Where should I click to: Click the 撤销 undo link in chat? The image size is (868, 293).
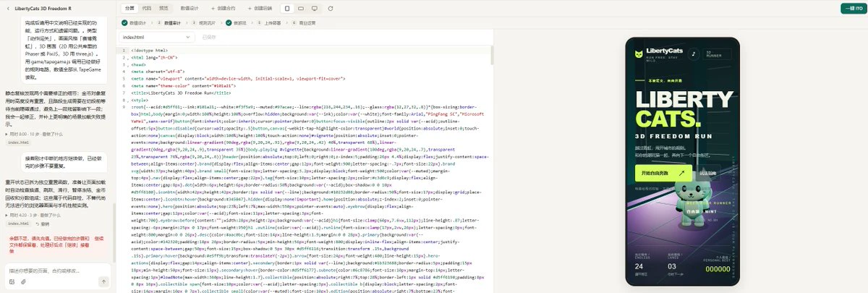(x=44, y=224)
